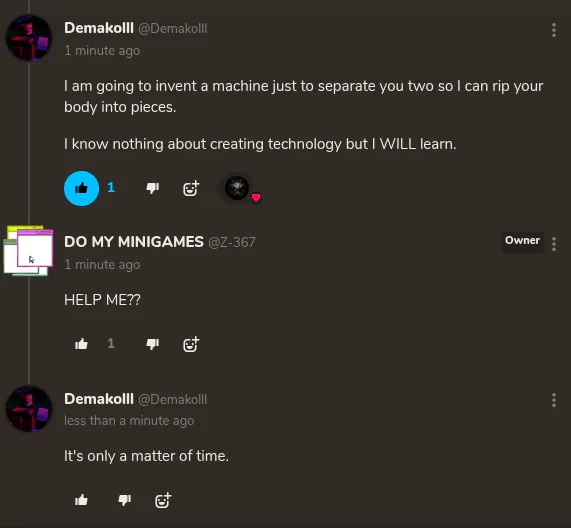Screen dimensions: 571x528
Task: Add emoji reaction to HELP ME?? comment
Action: [191, 344]
